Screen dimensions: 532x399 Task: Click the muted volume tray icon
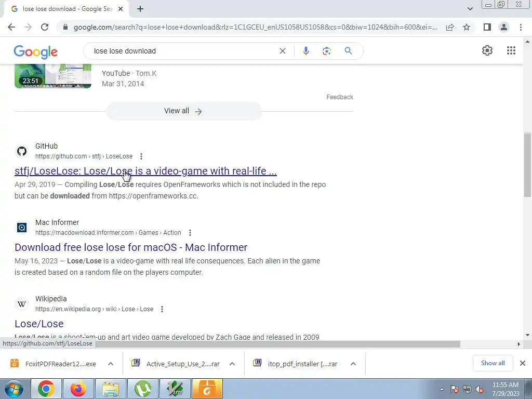(480, 389)
